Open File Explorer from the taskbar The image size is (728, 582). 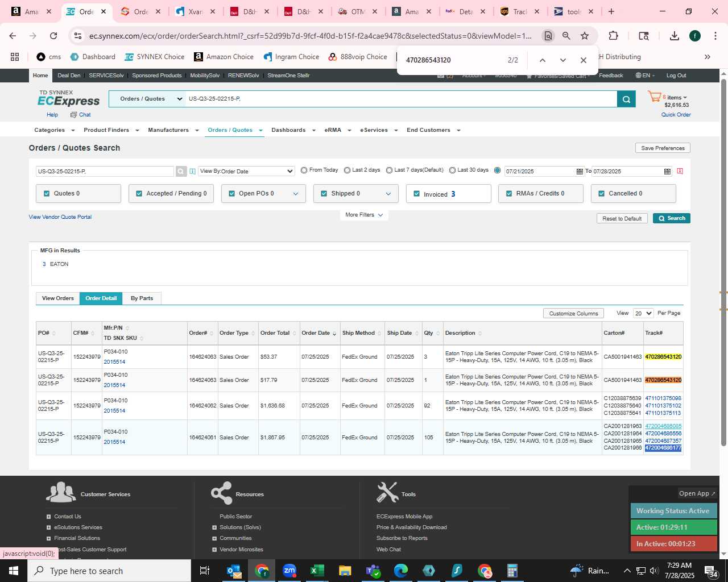click(345, 571)
